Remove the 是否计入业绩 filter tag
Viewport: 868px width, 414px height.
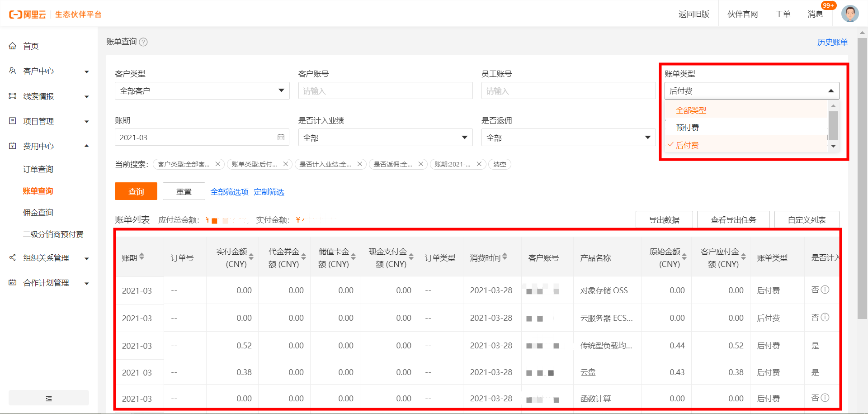point(359,164)
